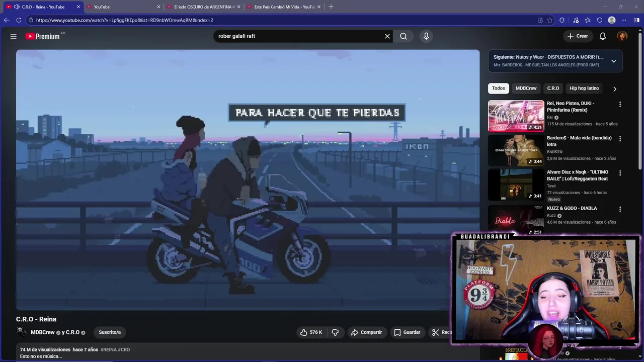Switch to El lado OSCURO de ARGENTINA tab
Image resolution: width=644 pixels, height=362 pixels.
[x=203, y=7]
